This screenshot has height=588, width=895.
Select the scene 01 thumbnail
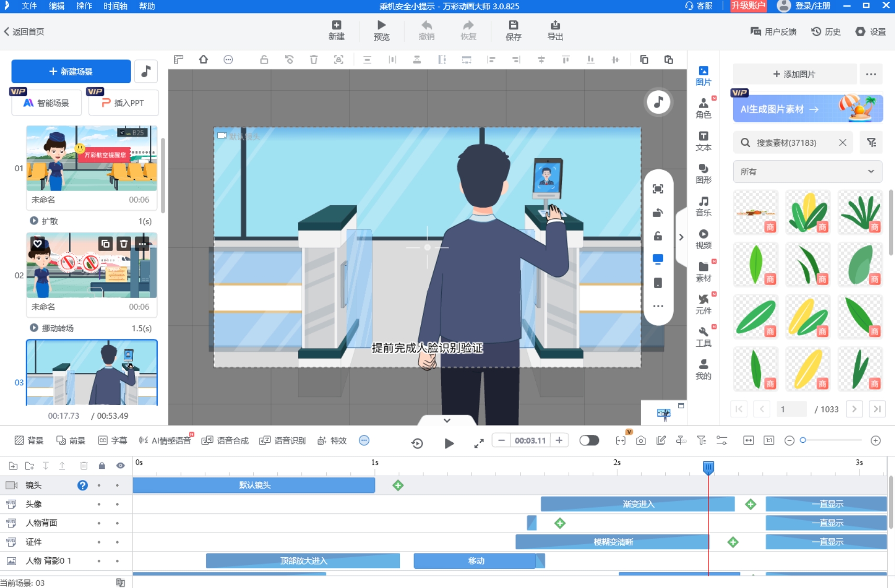[92, 158]
